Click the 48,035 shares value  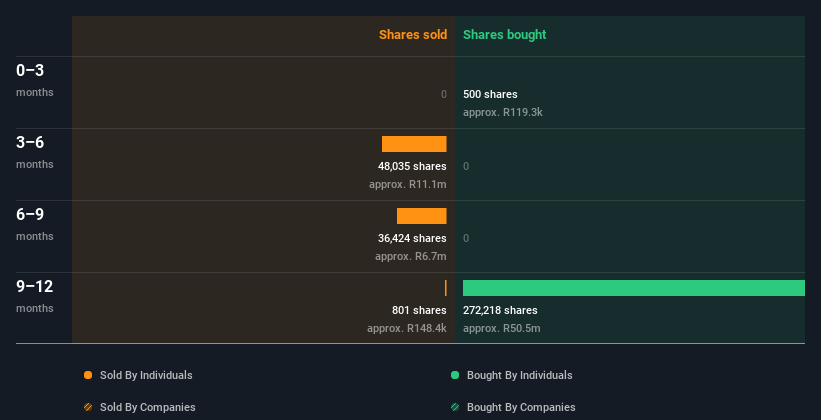point(412,167)
